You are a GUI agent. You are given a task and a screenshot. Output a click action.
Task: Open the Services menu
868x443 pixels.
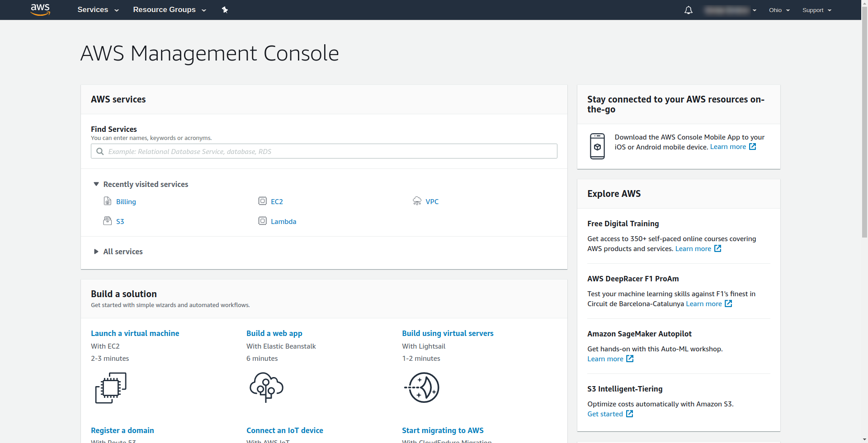98,10
